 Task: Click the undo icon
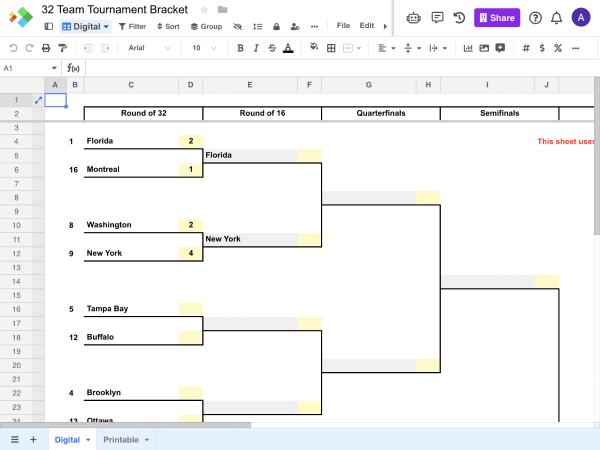tap(13, 48)
